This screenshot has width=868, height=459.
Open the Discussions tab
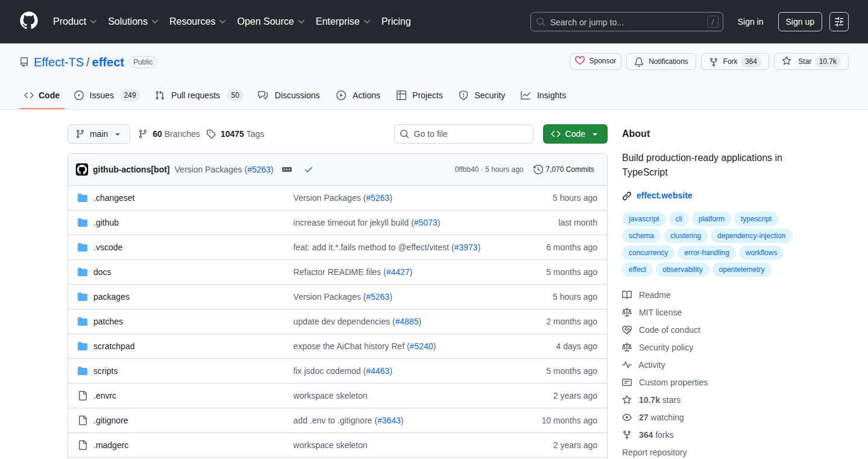pos(289,95)
